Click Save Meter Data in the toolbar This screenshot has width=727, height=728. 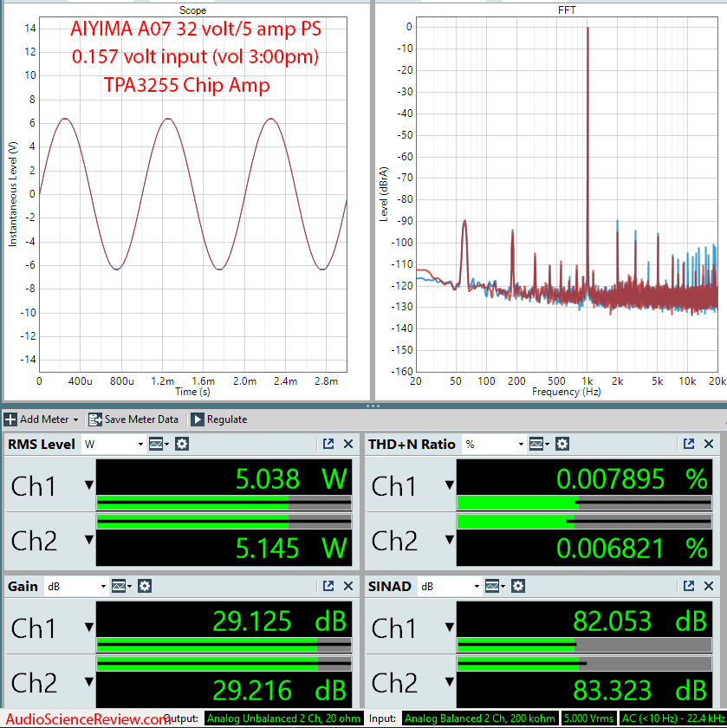click(133, 419)
